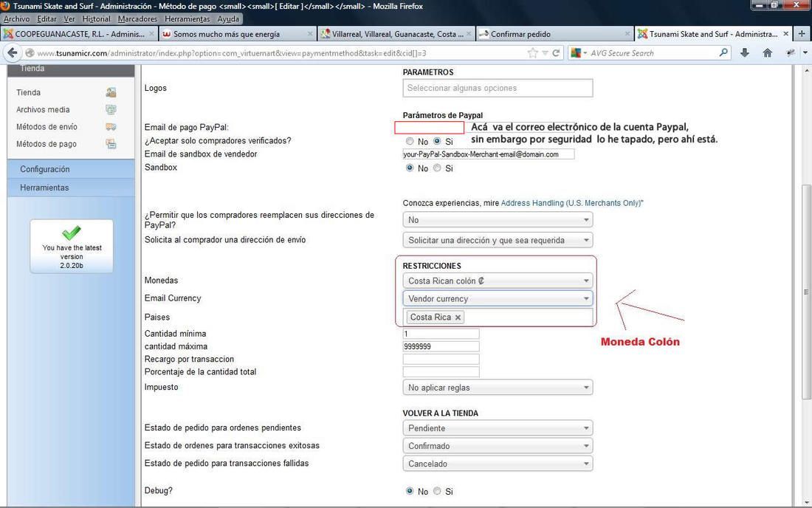Set Sandbox to Si
This screenshot has height=508, width=812.
click(x=437, y=168)
